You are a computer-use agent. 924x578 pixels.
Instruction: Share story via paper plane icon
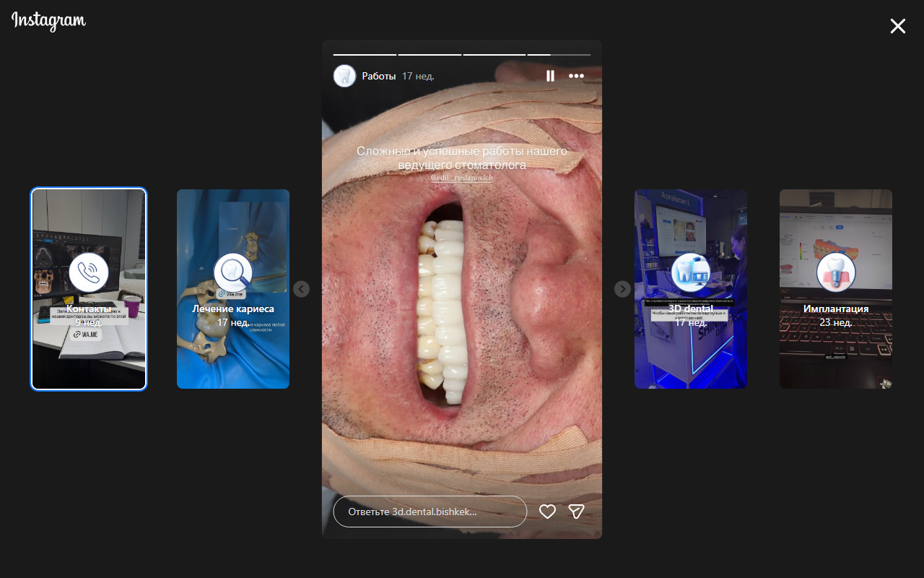(576, 512)
